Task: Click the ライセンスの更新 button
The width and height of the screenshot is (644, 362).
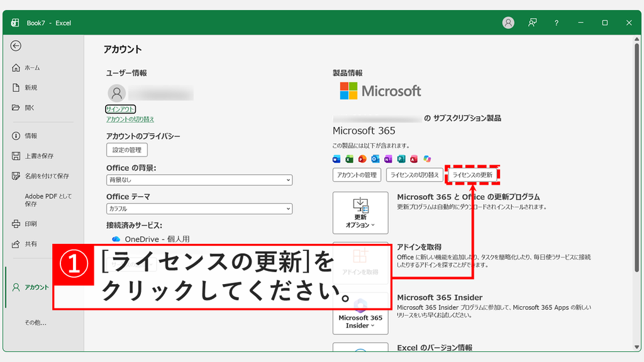Action: pyautogui.click(x=472, y=175)
